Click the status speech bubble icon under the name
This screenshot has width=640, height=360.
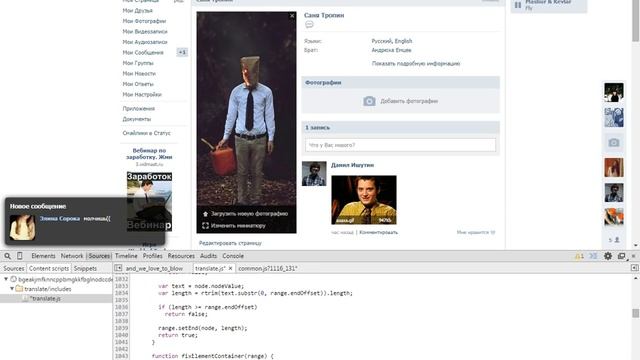point(309,24)
